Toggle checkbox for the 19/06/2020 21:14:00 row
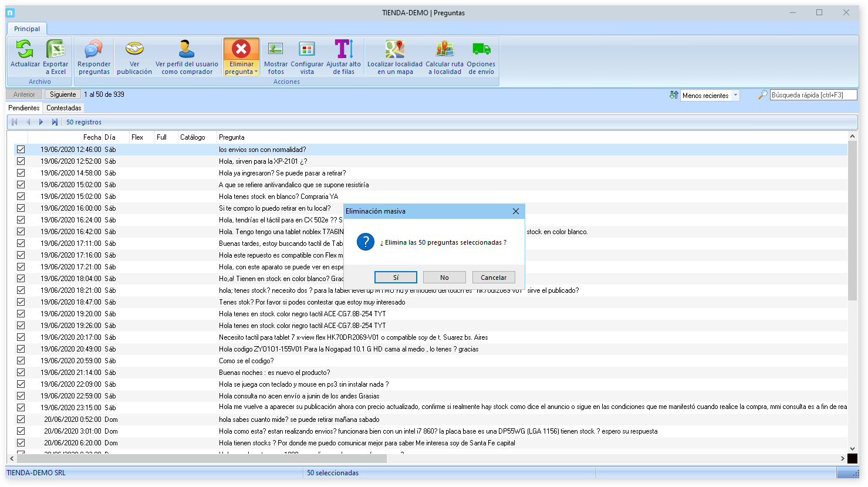The width and height of the screenshot is (868, 487). coord(21,373)
